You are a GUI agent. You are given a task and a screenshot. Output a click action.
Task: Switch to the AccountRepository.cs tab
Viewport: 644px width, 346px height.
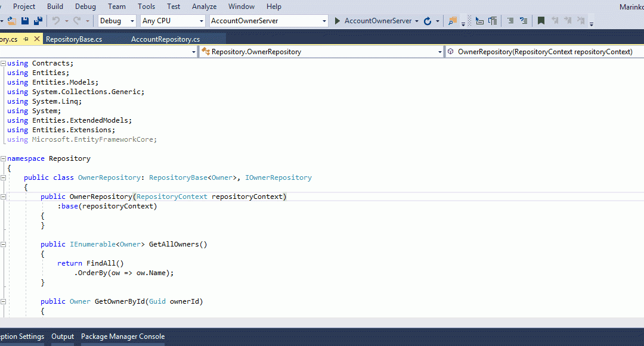pyautogui.click(x=165, y=39)
